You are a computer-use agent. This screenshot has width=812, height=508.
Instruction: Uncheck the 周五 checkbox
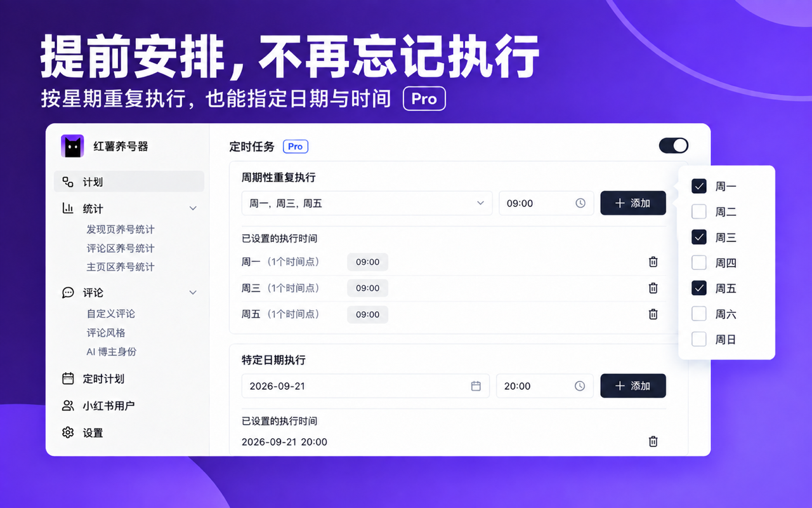point(699,288)
